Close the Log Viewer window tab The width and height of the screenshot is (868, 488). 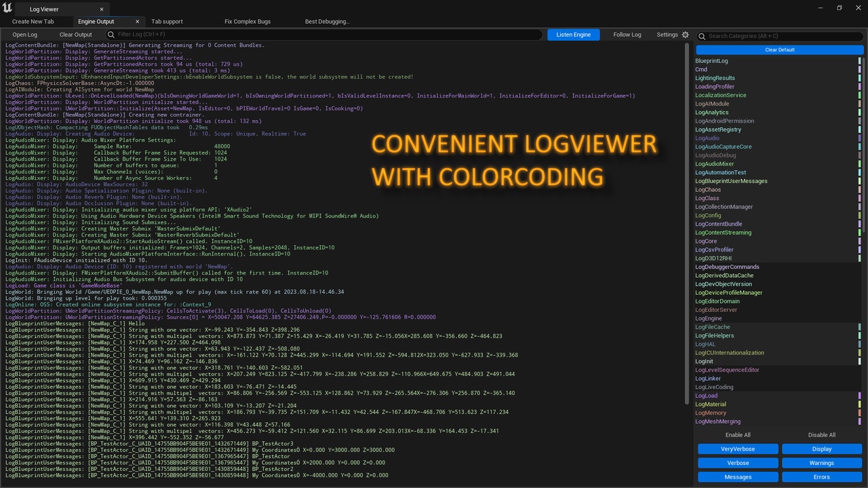[102, 9]
